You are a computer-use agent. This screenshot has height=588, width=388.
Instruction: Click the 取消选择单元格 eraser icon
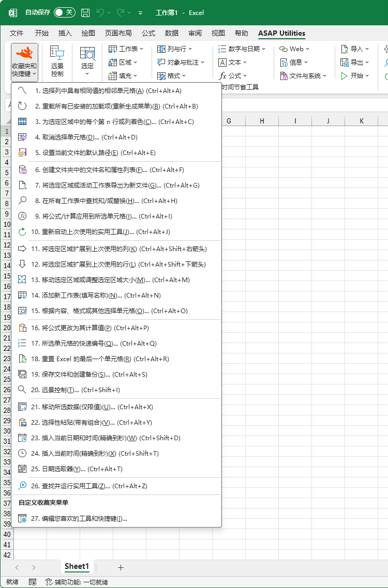(x=23, y=137)
